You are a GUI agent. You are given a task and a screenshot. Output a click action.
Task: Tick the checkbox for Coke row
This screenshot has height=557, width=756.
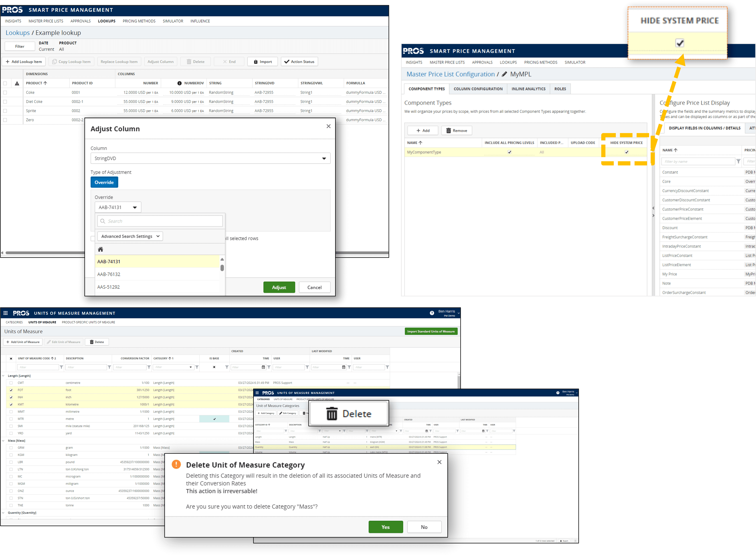(x=5, y=92)
